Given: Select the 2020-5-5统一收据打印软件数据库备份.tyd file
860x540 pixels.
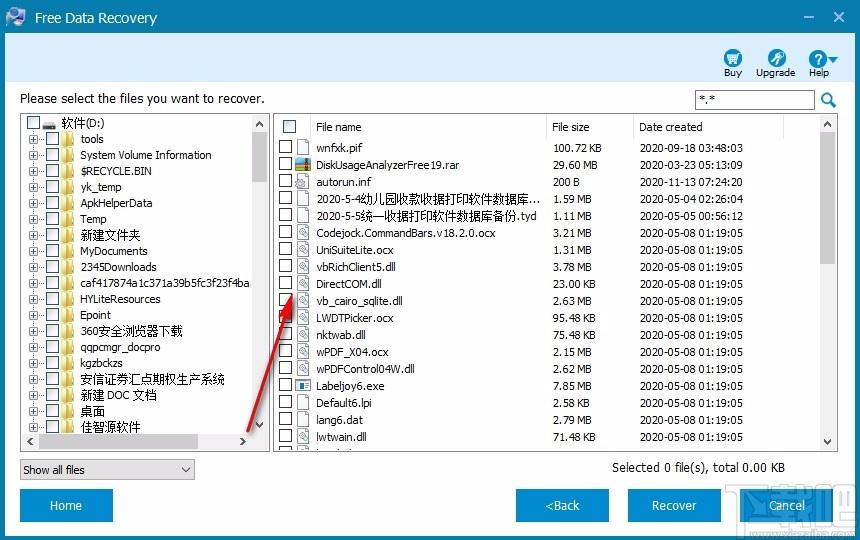Looking at the screenshot, I should 426,216.
